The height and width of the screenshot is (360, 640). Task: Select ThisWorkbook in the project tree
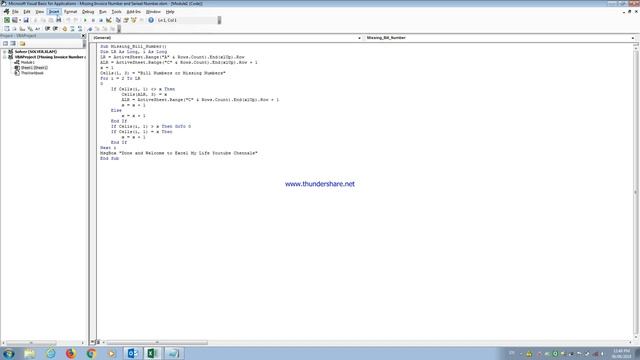[32, 73]
